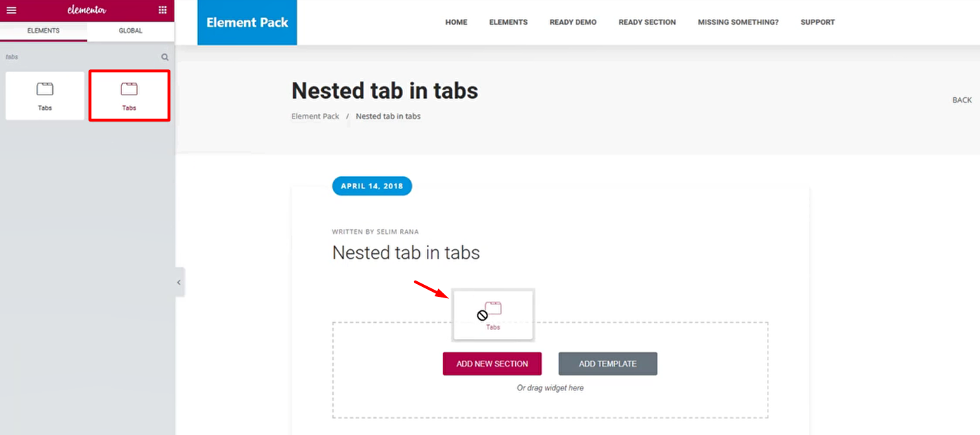Image resolution: width=980 pixels, height=435 pixels.
Task: Open the Elements navigation menu
Action: (x=508, y=23)
